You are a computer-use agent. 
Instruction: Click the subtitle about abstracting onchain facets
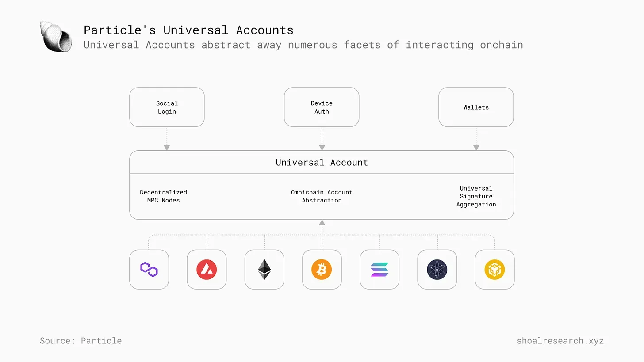303,45
